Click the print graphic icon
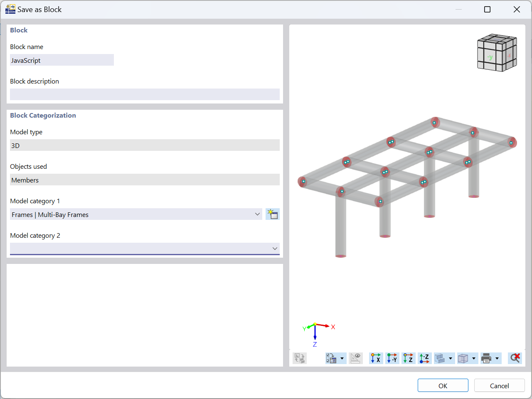Image resolution: width=532 pixels, height=399 pixels. [486, 358]
